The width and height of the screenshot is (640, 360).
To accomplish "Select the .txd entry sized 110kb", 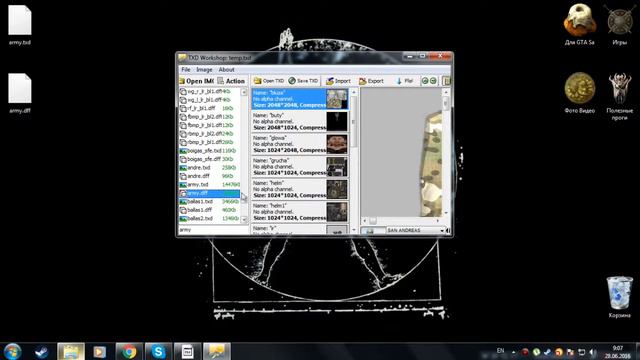I will pyautogui.click(x=209, y=151).
